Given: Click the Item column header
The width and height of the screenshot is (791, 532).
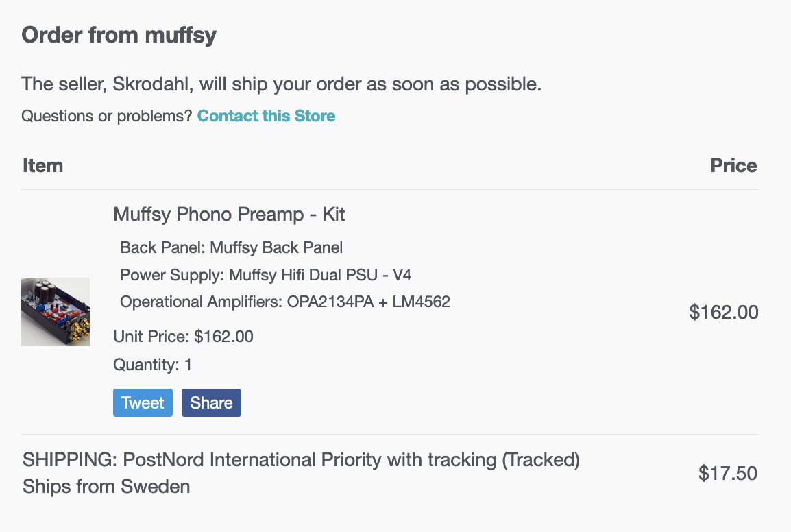Looking at the screenshot, I should click(x=43, y=166).
